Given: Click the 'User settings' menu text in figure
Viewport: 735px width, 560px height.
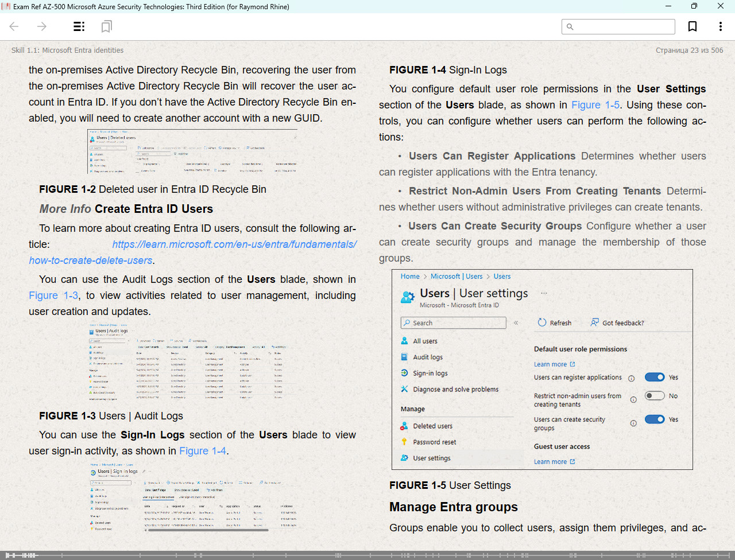Looking at the screenshot, I should 432,458.
